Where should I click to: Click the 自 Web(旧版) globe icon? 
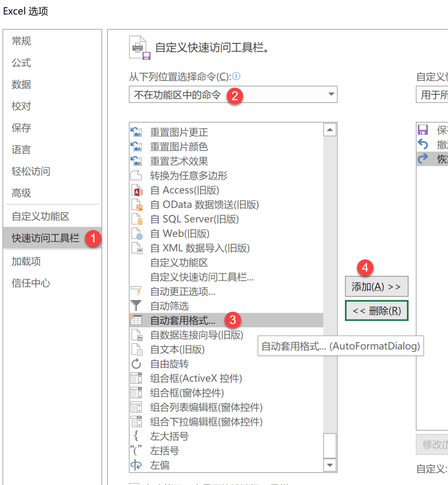[136, 234]
